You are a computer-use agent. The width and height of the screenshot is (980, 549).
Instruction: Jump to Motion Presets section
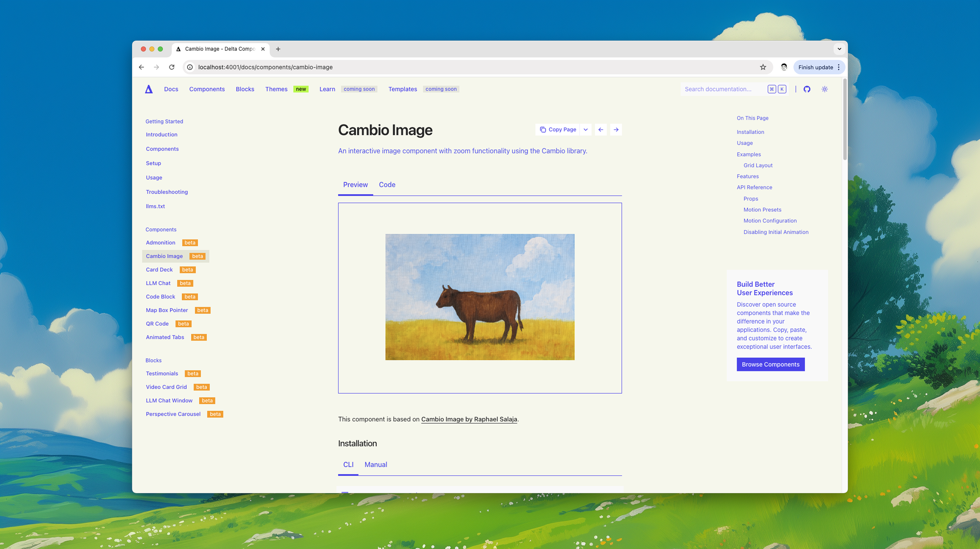[x=762, y=210]
